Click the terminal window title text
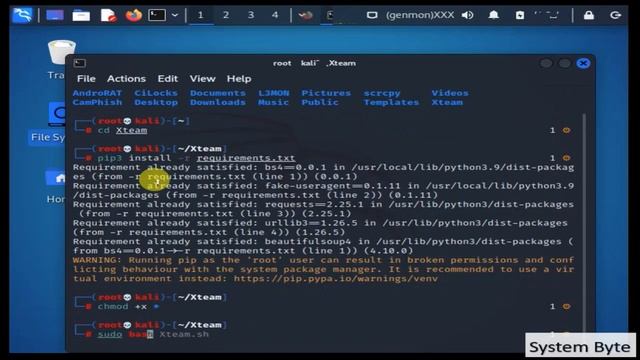This screenshot has height=360, width=640. (314, 63)
